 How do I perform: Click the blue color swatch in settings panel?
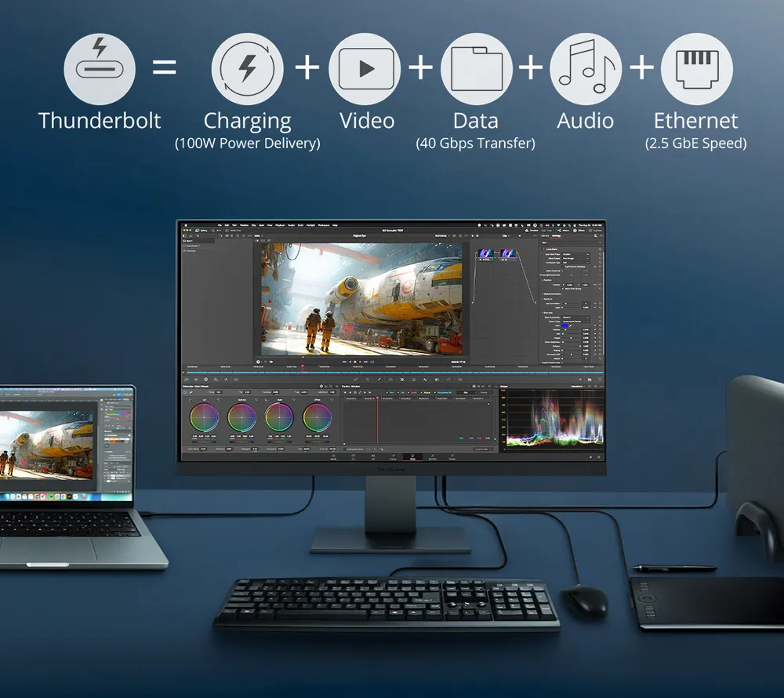[565, 324]
